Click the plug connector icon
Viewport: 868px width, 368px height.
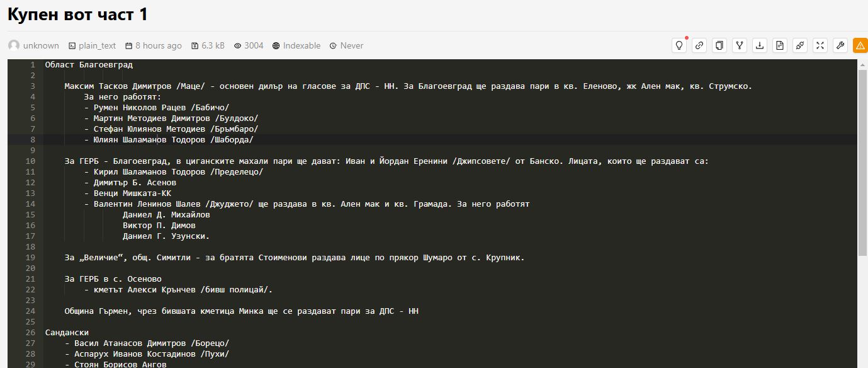tap(800, 45)
